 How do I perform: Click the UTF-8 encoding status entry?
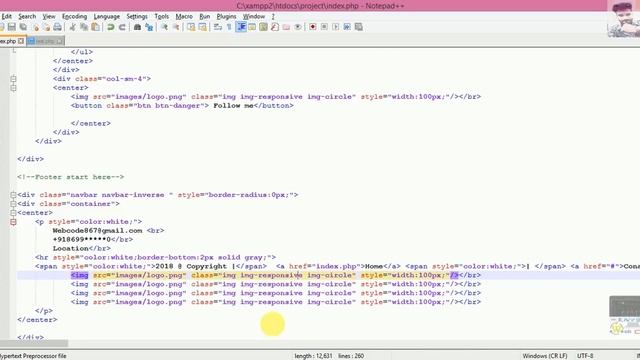click(x=585, y=356)
